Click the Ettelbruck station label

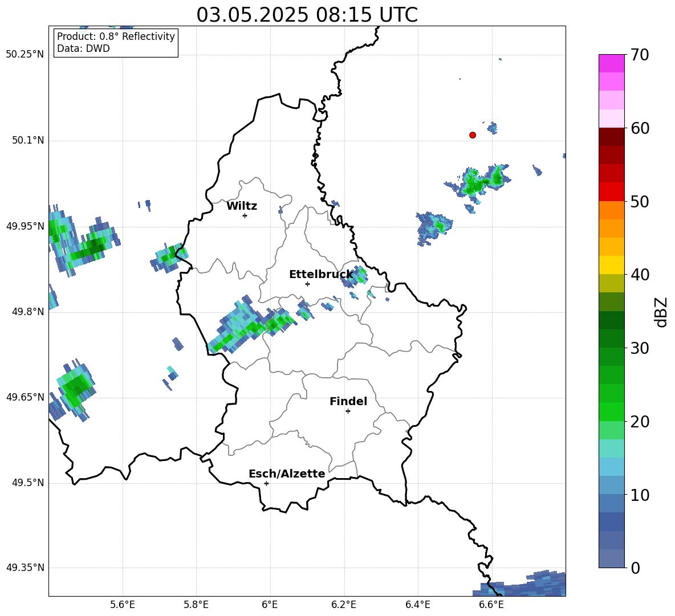pyautogui.click(x=321, y=275)
